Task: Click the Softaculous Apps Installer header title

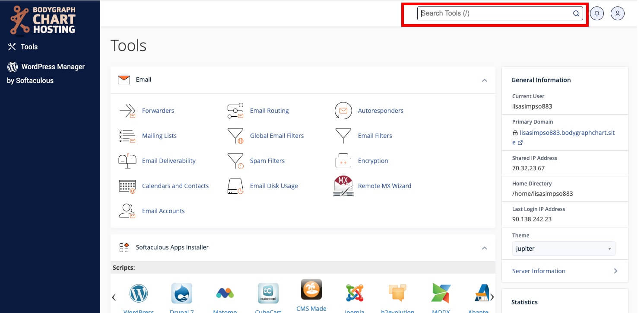Action: 172,247
